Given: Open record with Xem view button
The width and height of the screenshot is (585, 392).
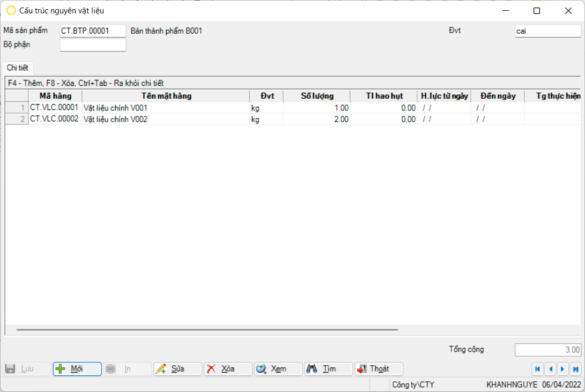Looking at the screenshot, I should (x=278, y=369).
